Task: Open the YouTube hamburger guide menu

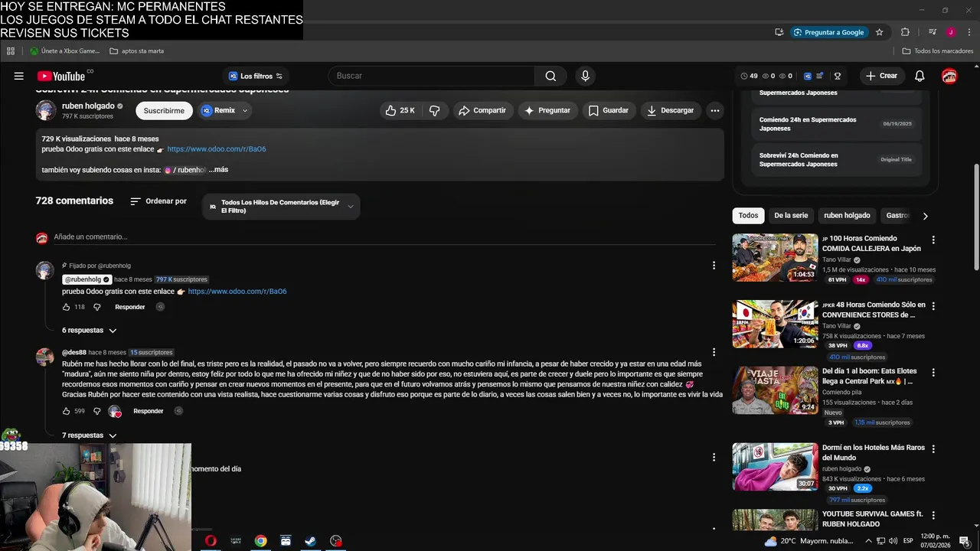Action: click(18, 76)
